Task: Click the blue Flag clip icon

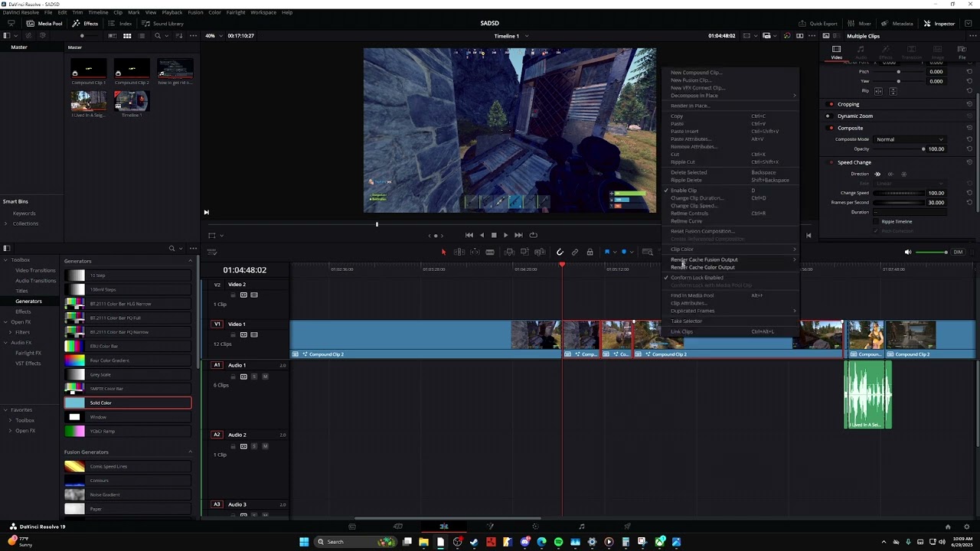Action: (607, 252)
